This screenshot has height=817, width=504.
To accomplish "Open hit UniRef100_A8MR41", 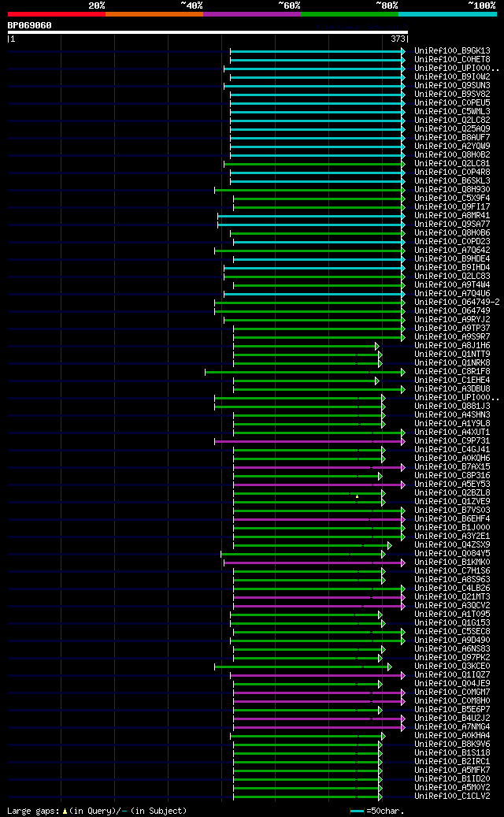I will point(453,216).
